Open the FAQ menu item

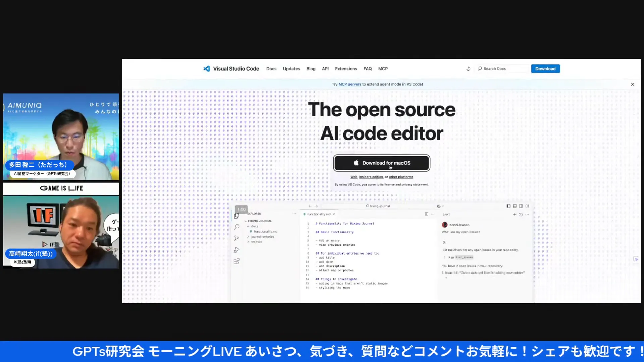368,69
